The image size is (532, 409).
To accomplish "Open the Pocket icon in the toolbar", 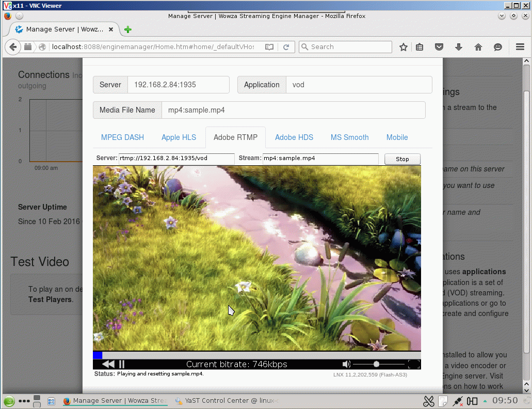I will [x=439, y=47].
